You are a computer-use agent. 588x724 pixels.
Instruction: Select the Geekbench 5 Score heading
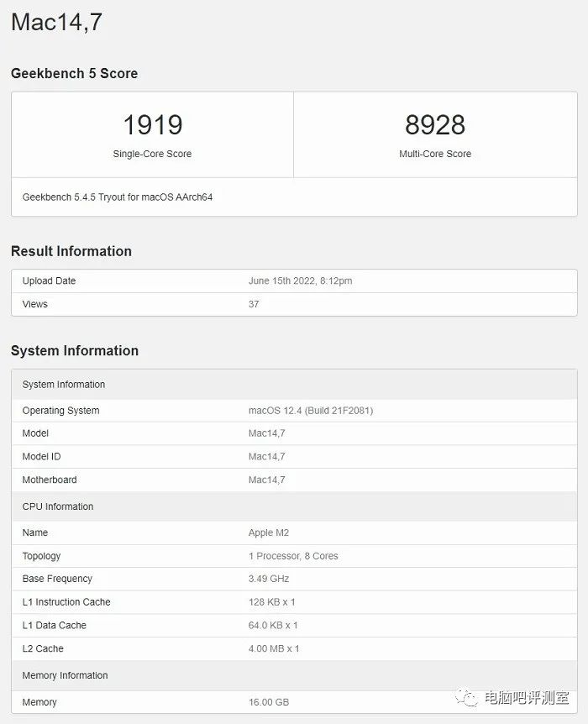75,73
